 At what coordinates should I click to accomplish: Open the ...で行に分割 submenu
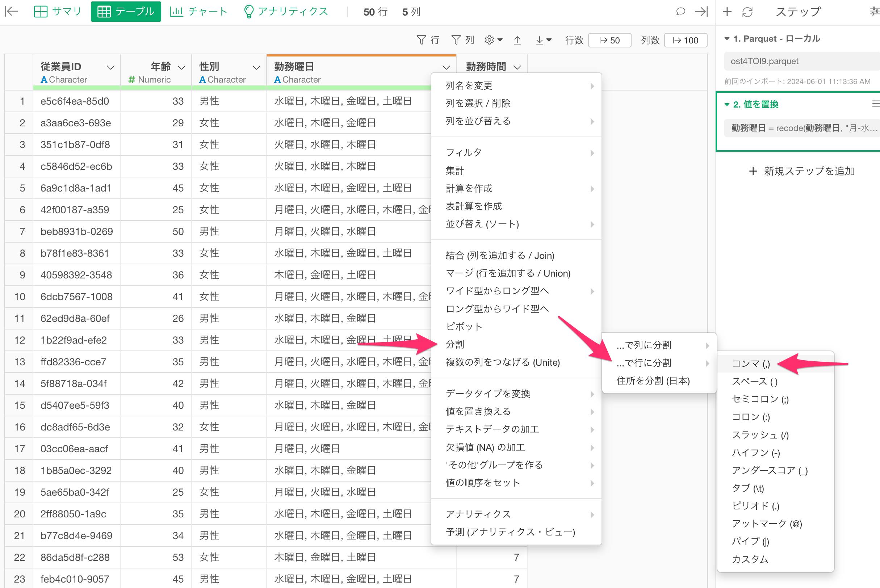659,363
